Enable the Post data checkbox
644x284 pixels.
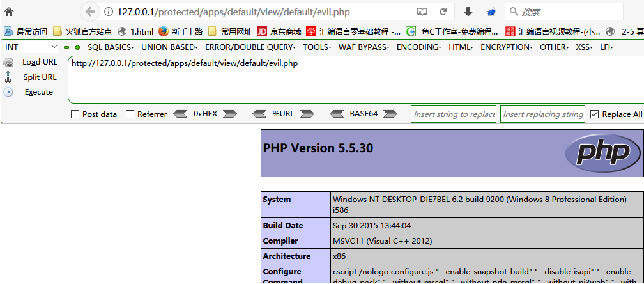75,114
